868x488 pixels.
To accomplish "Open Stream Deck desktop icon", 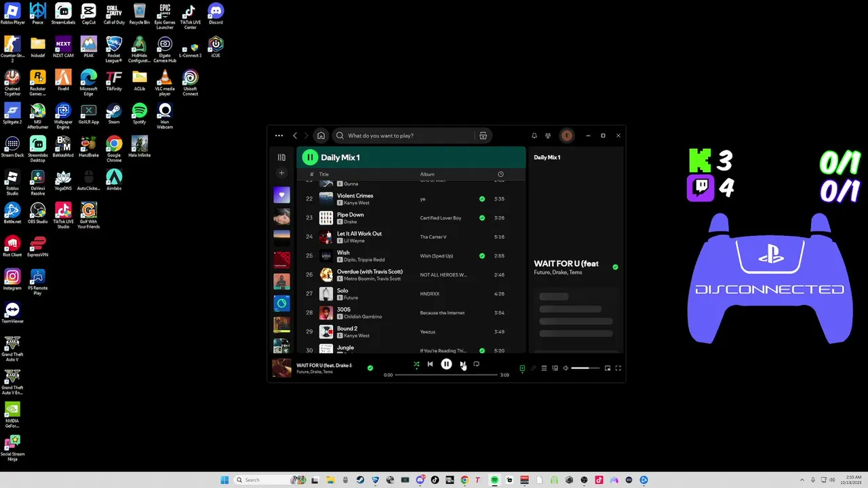I will point(12,146).
